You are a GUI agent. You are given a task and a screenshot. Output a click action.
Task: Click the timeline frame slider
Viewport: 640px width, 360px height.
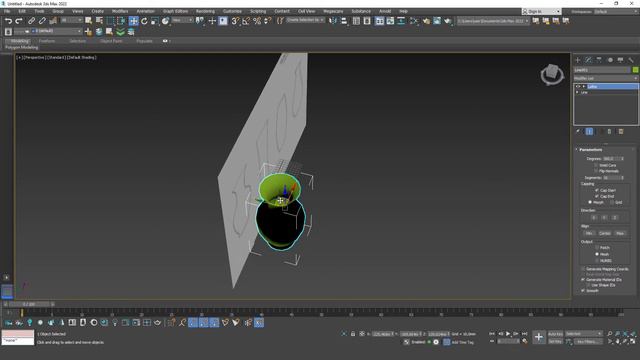tap(29, 304)
